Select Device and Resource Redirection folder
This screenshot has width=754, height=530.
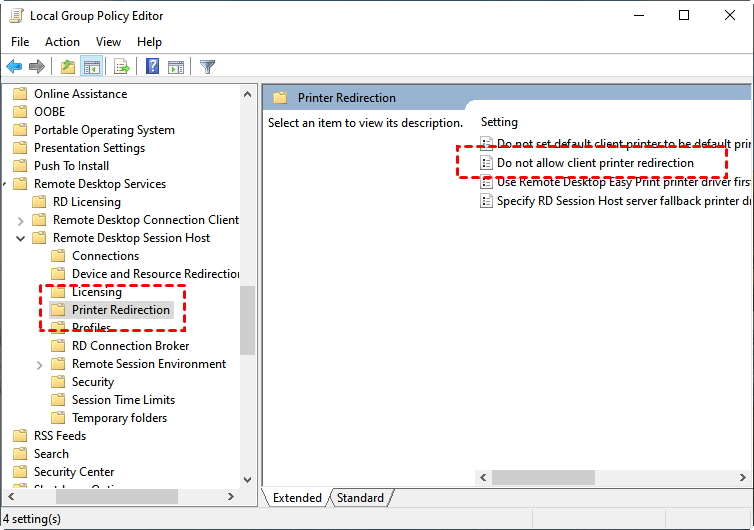coord(154,274)
